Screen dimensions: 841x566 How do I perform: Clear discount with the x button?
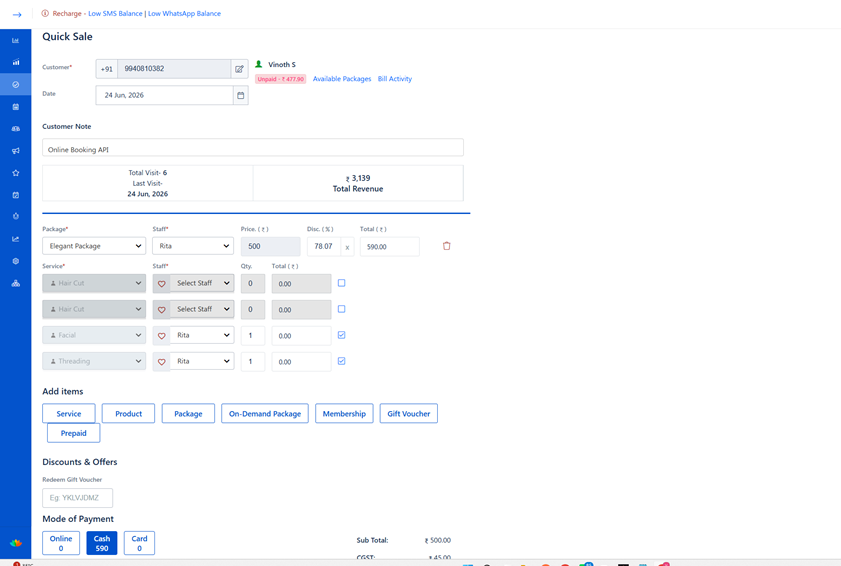click(x=347, y=247)
